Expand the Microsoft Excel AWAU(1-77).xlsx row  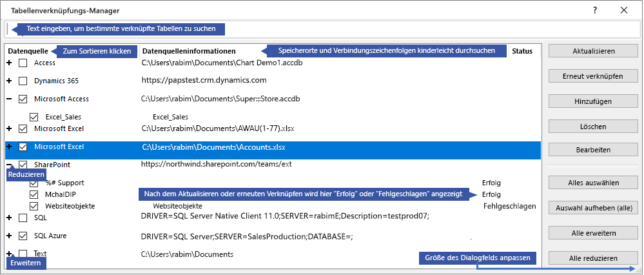coord(10,128)
